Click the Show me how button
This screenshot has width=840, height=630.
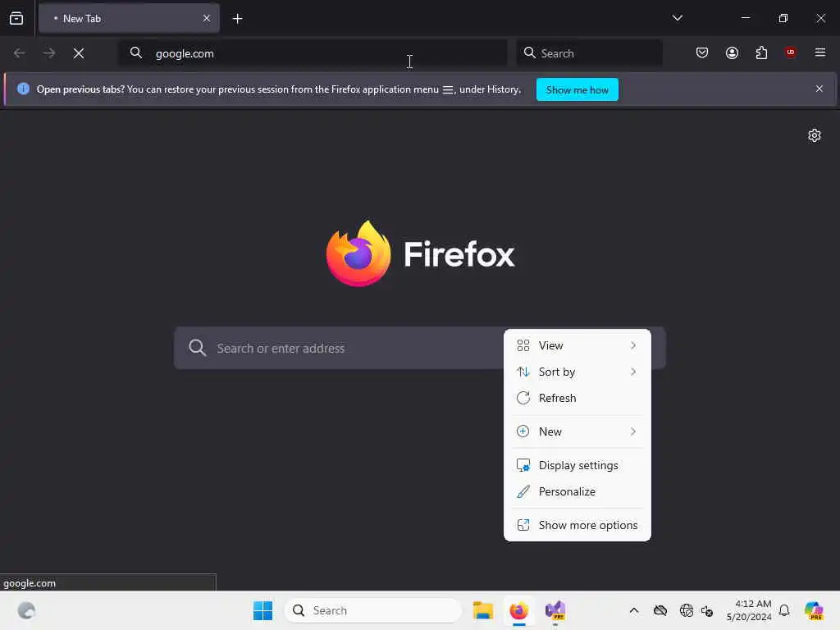[577, 89]
